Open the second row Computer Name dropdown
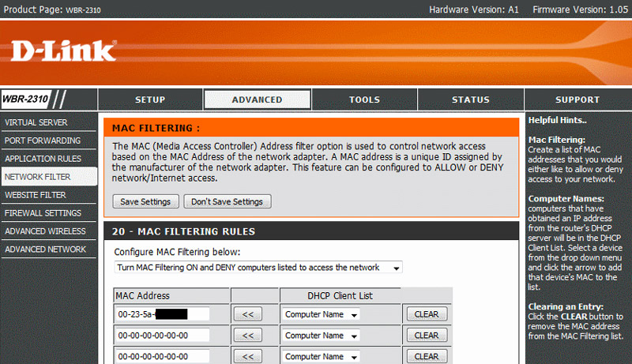 [x=322, y=336]
